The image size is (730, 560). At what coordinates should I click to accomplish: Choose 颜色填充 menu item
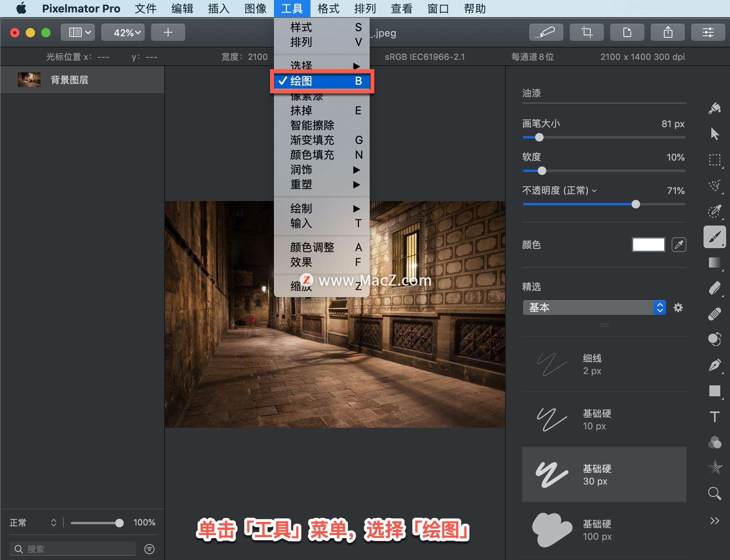pyautogui.click(x=321, y=155)
